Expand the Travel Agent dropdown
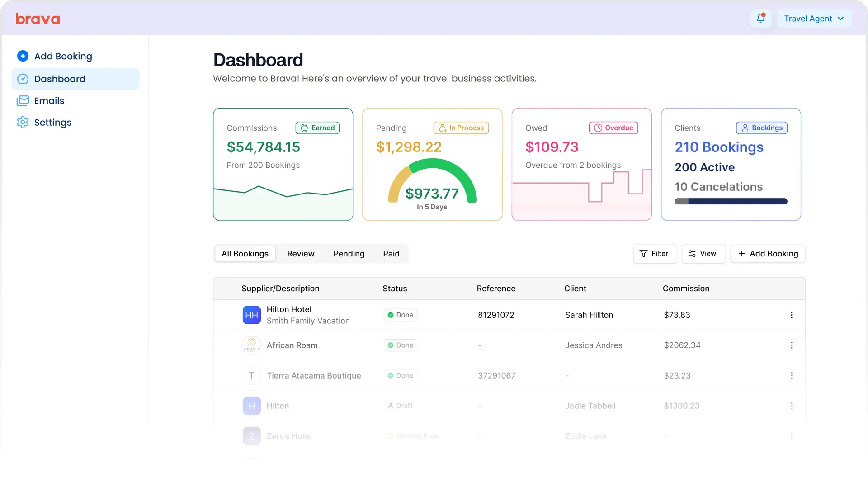This screenshot has width=868, height=478. tap(814, 19)
